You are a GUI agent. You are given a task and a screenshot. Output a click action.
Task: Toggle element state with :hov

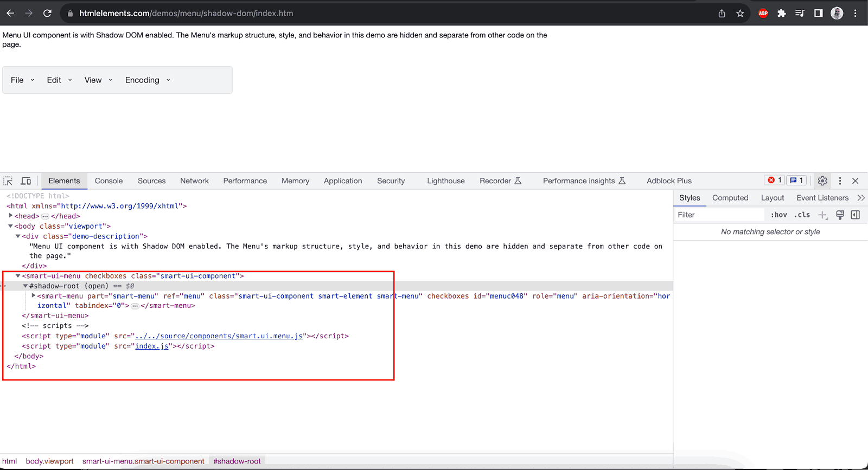pyautogui.click(x=778, y=215)
